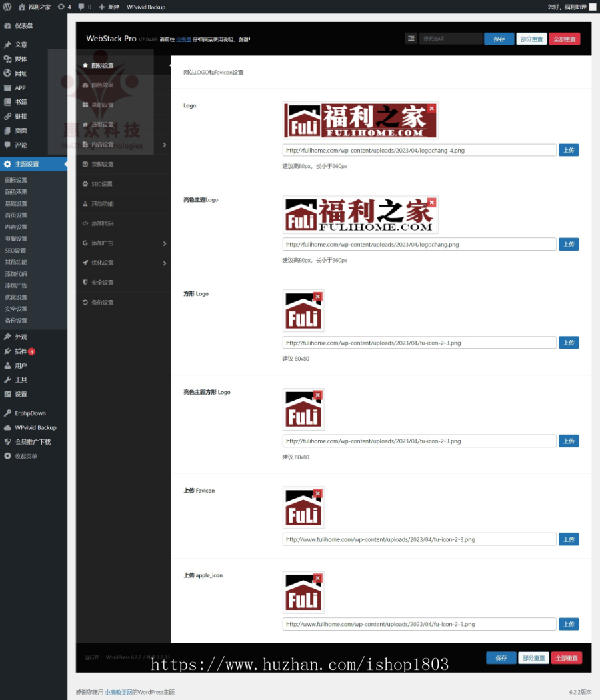Image resolution: width=600 pixels, height=700 pixels.
Task: Follow the 仪表盘 link in WebStack header
Action: (183, 39)
